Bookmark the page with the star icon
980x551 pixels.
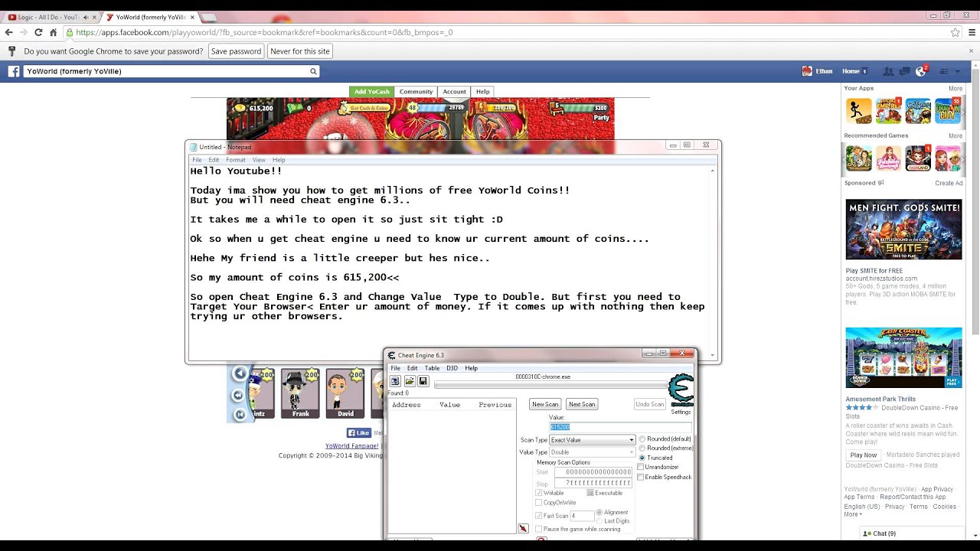955,32
